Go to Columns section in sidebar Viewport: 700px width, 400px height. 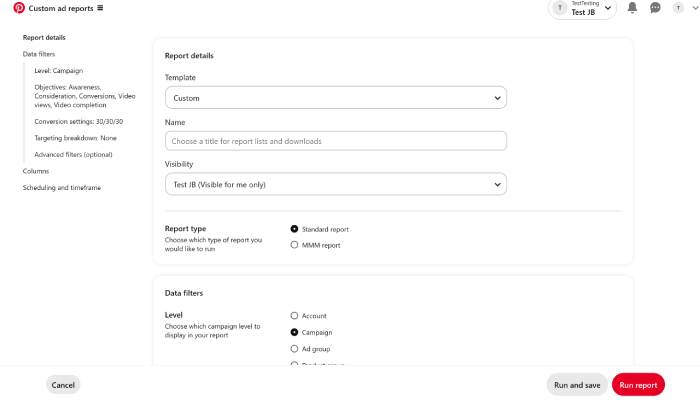[36, 171]
